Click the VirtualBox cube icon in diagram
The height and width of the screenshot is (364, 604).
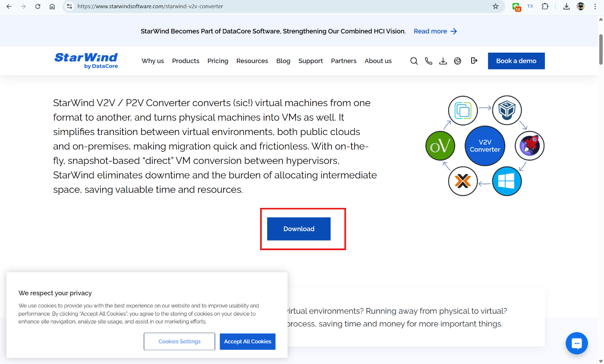tap(507, 110)
